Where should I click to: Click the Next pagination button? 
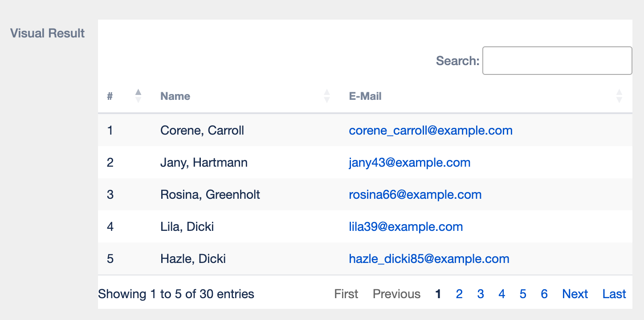575,294
